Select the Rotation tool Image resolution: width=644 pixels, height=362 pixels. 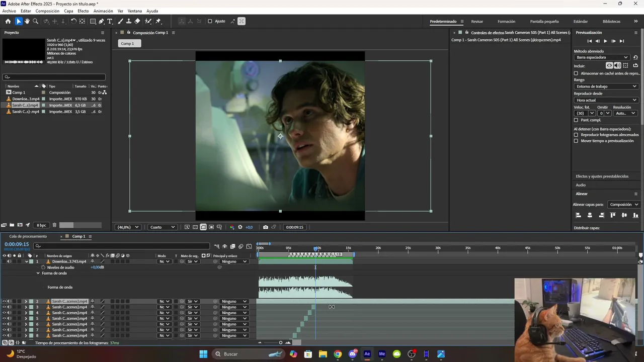coord(73,21)
